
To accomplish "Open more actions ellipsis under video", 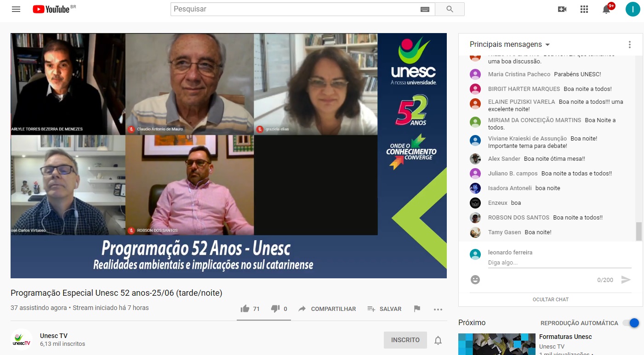I will [438, 310].
